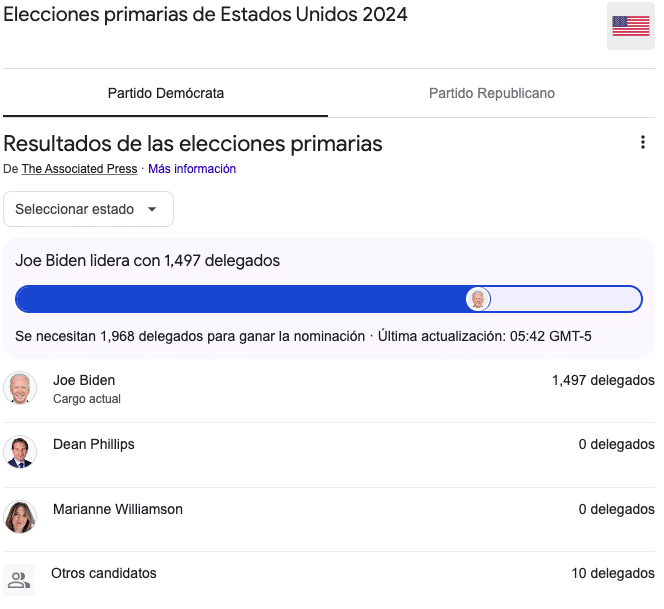Select the Dean Phillips candidate row
Image resolution: width=664 pixels, height=609 pixels.
(329, 453)
